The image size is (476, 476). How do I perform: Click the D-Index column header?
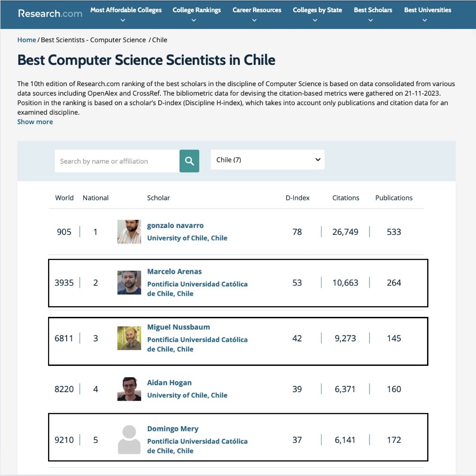[298, 198]
